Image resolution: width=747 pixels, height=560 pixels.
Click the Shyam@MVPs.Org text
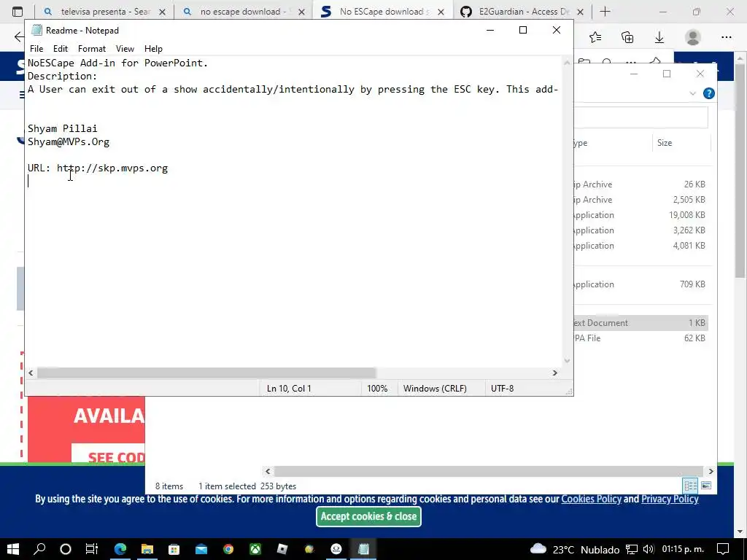[69, 142]
